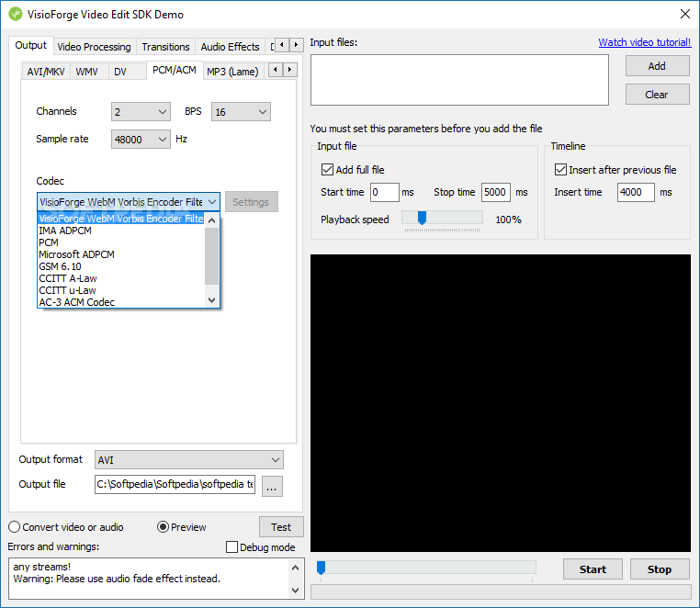The width and height of the screenshot is (700, 608).
Task: Click the Test button
Action: 281,527
